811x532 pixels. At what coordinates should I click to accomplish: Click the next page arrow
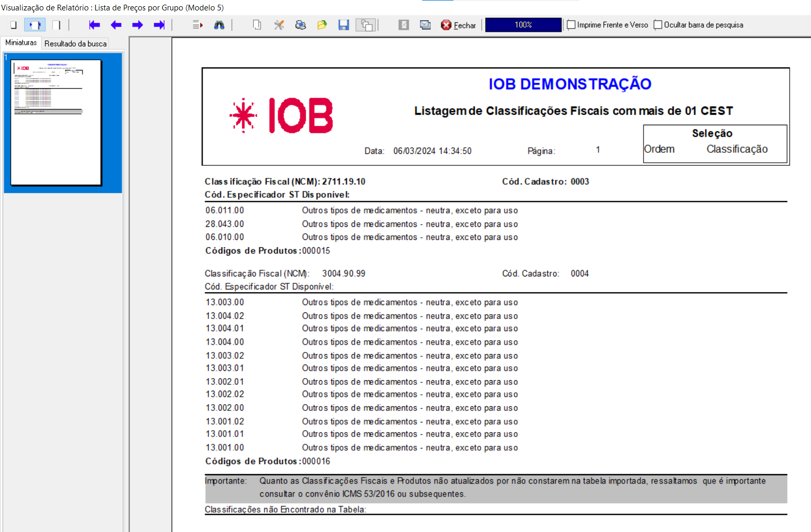(138, 25)
